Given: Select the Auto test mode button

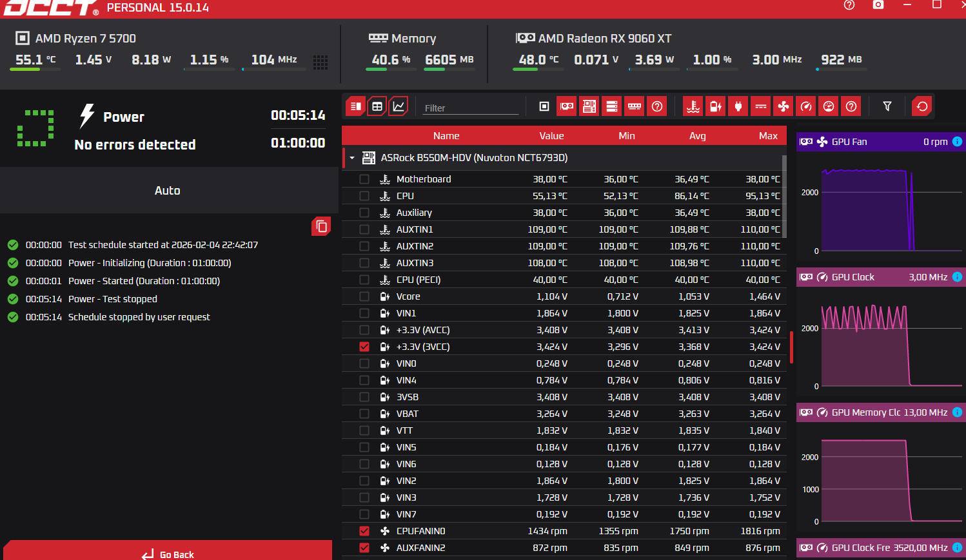Looking at the screenshot, I should point(168,191).
